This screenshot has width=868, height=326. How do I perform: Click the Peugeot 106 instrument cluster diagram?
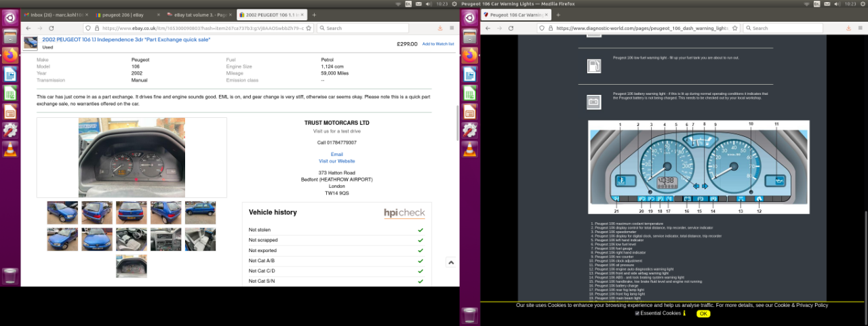click(698, 168)
